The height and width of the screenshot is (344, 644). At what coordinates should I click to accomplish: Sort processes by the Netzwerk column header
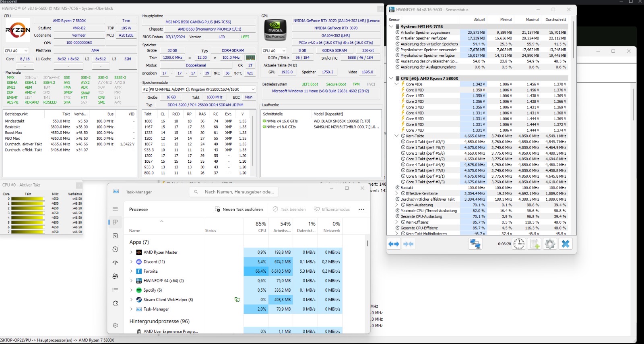click(x=330, y=227)
